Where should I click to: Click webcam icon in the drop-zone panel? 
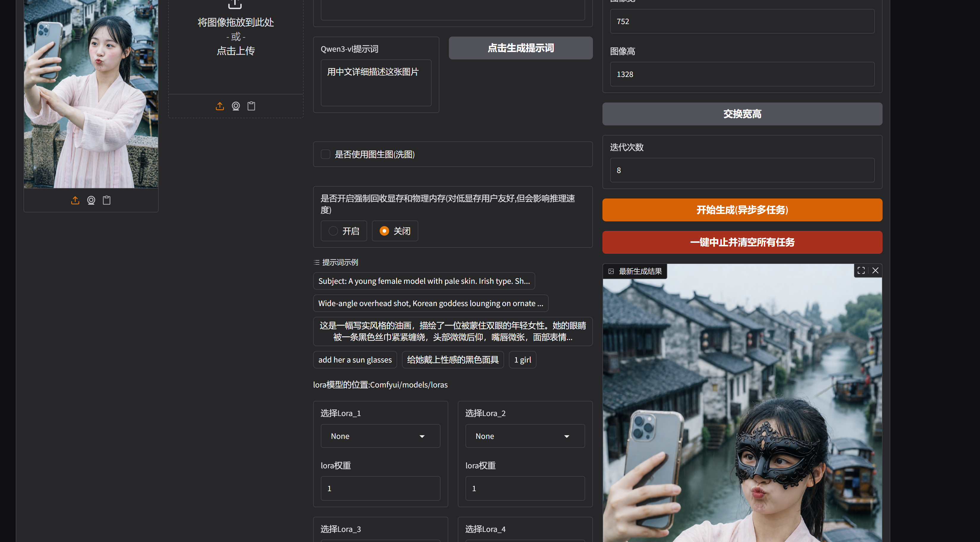(236, 106)
